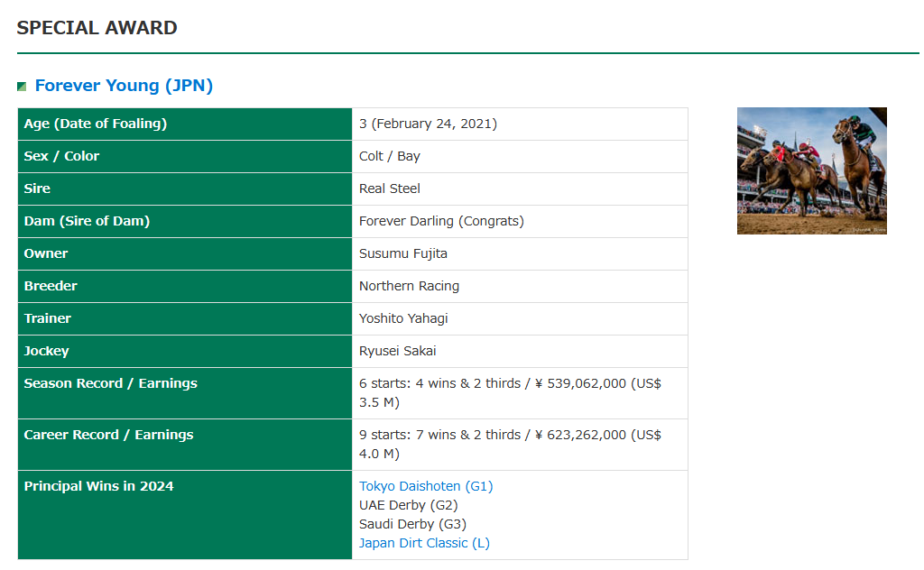Image resolution: width=924 pixels, height=570 pixels.
Task: Click the Forever Young race photo thumbnail
Action: (x=811, y=170)
